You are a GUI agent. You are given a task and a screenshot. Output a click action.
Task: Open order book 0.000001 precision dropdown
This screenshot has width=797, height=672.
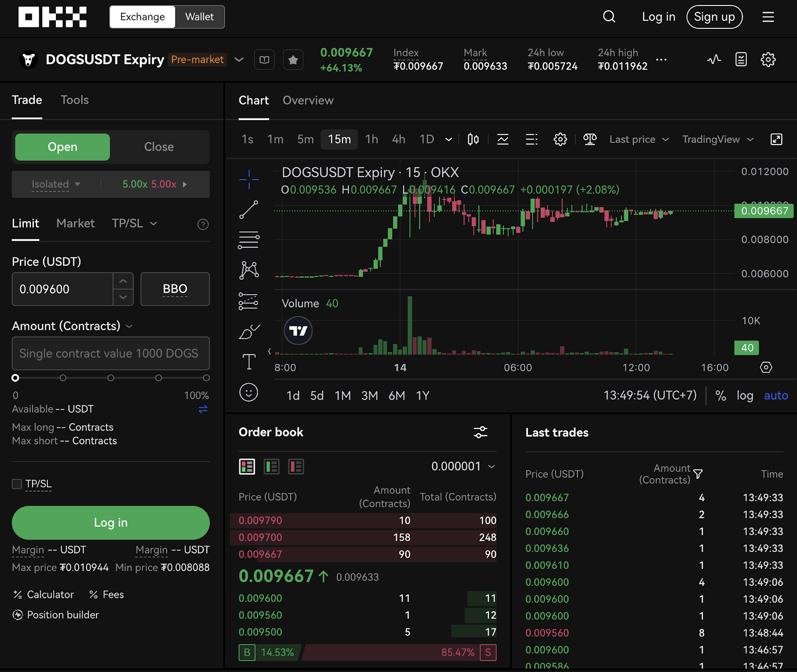(x=463, y=466)
